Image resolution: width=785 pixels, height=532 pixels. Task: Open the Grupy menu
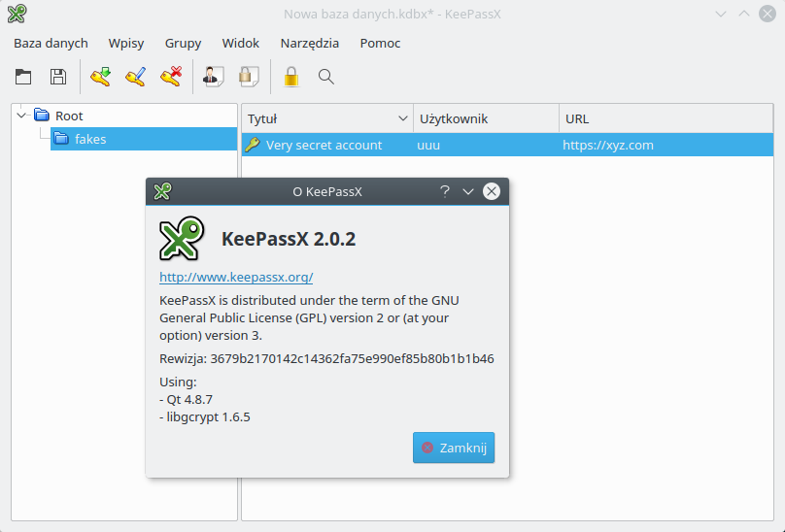(183, 43)
